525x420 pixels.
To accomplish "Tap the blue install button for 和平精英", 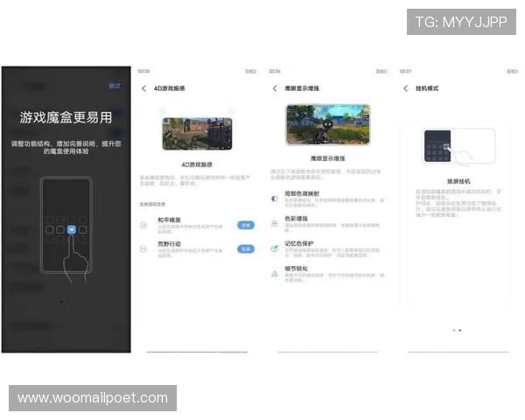I will 246,226.
